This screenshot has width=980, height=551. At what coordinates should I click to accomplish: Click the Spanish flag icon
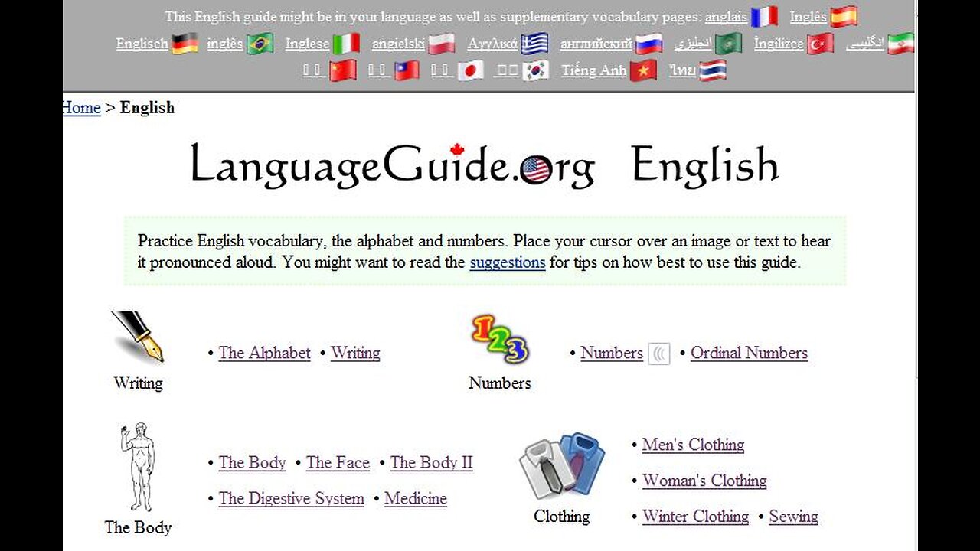click(844, 17)
